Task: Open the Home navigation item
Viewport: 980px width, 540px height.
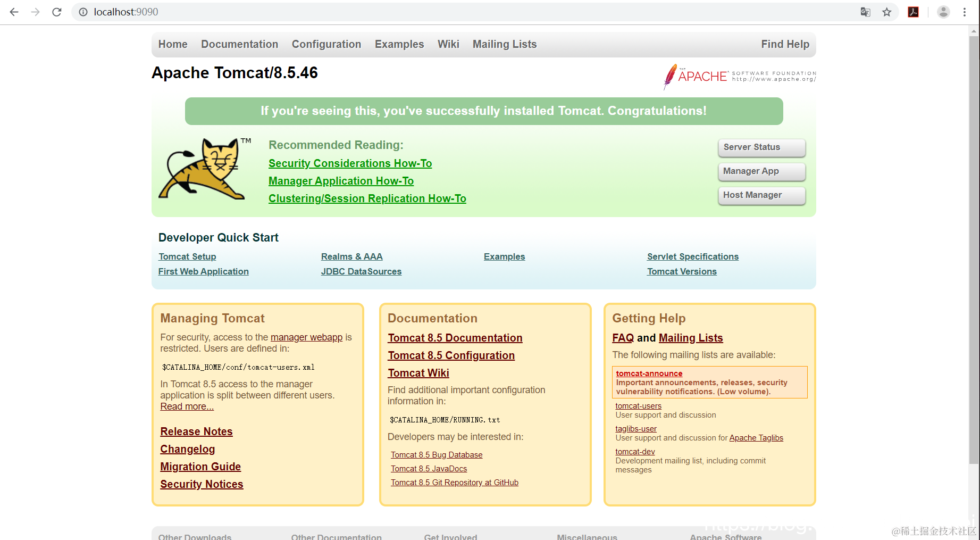Action: coord(173,44)
